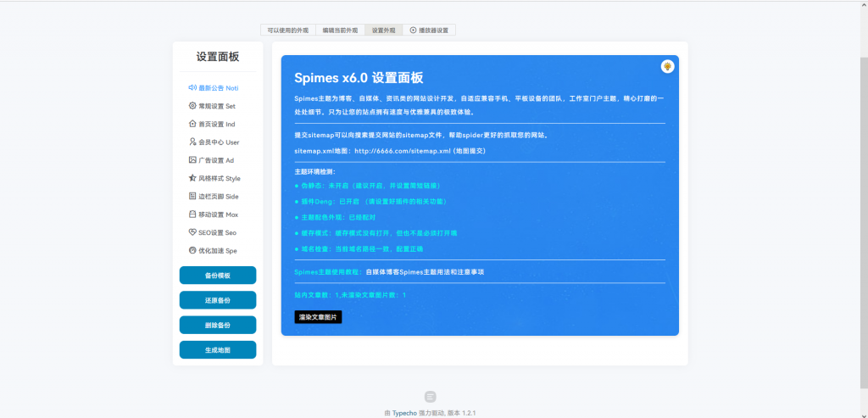
Task: Open 首页设置 Ind via its house icon
Action: point(192,124)
